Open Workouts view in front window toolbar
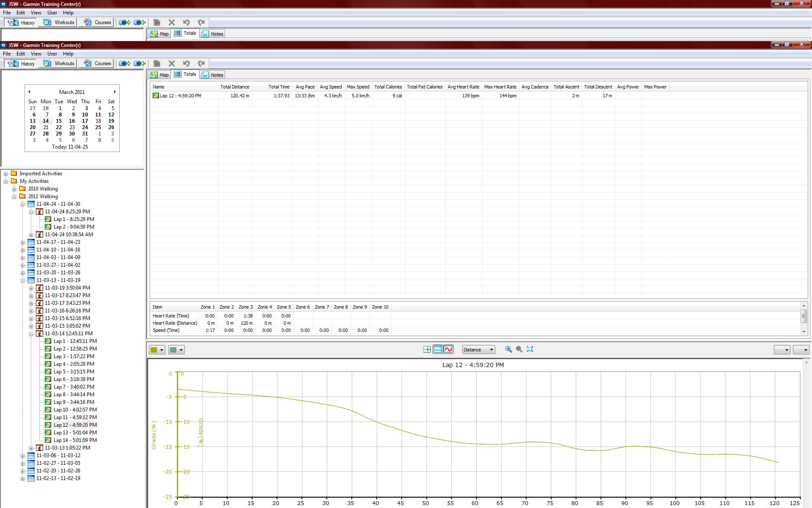 pyautogui.click(x=59, y=63)
